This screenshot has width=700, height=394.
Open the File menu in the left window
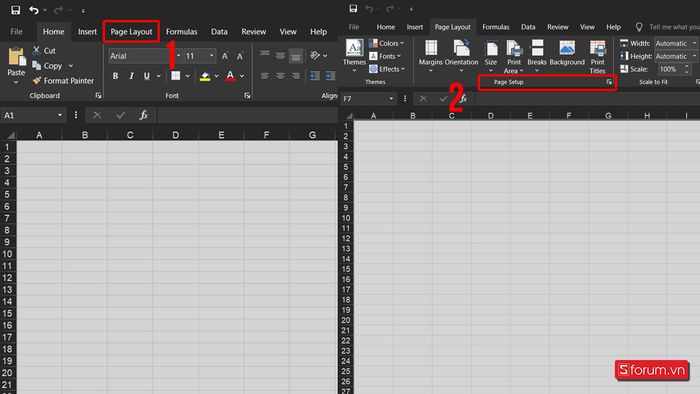16,32
